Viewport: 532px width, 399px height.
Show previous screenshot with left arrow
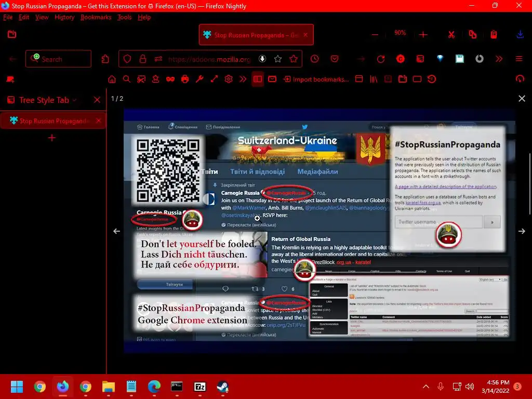(117, 231)
